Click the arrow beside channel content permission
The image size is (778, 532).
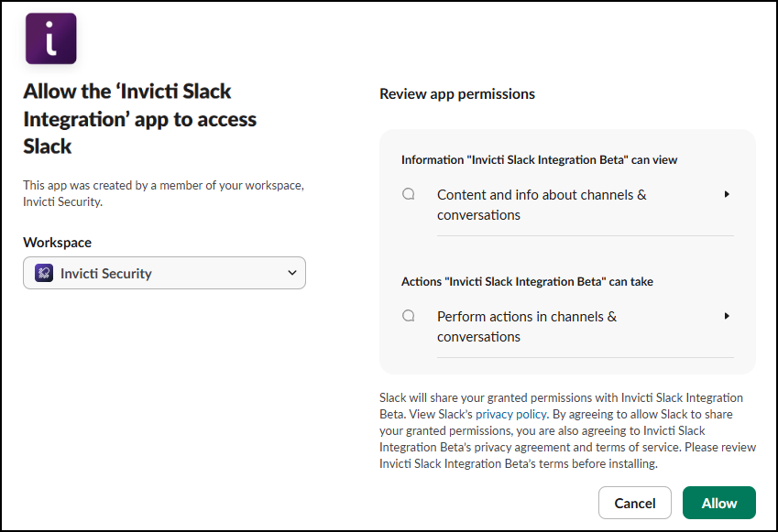pyautogui.click(x=727, y=194)
